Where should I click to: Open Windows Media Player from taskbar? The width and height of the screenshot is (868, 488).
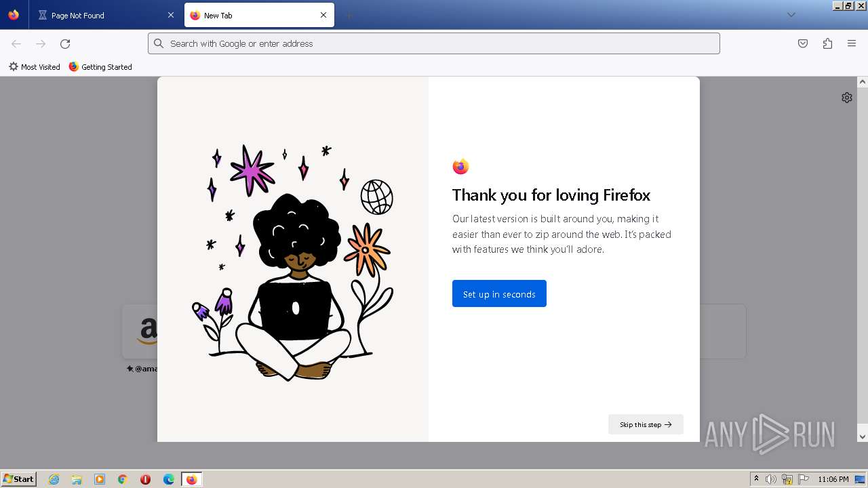[x=100, y=479]
